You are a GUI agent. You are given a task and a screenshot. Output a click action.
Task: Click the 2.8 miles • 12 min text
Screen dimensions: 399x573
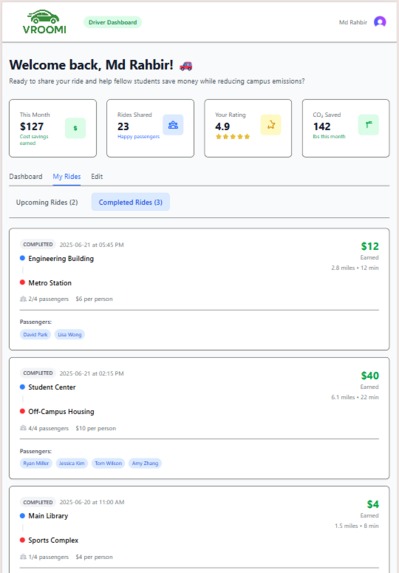(355, 268)
